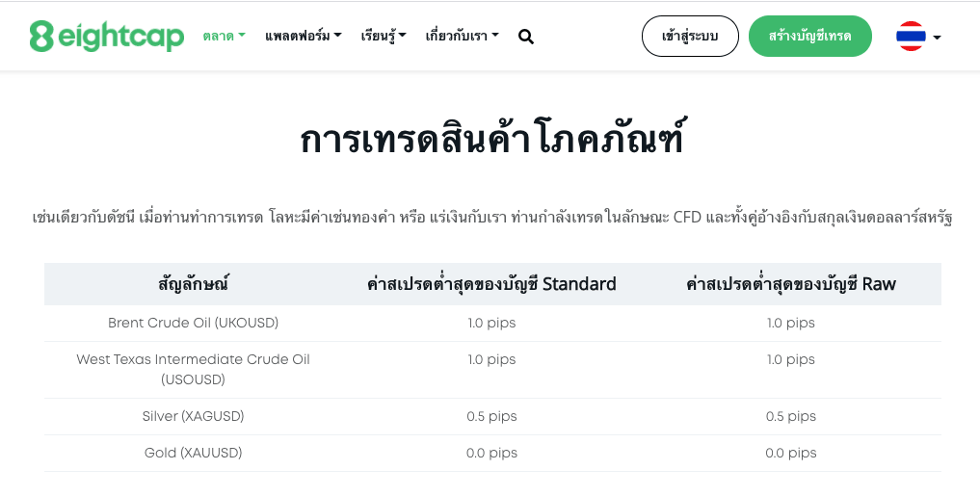This screenshot has width=980, height=496.
Task: Open the ตลาด dropdown menu
Action: pyautogui.click(x=224, y=37)
